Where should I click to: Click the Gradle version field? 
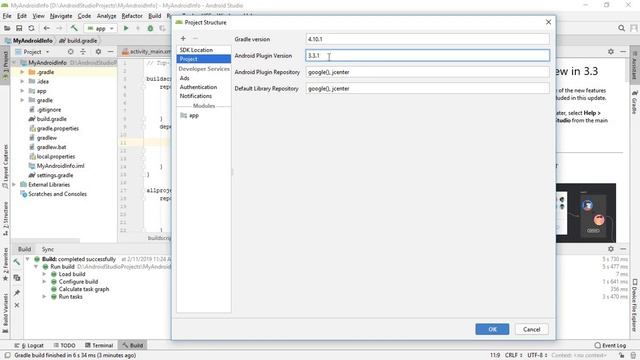(x=427, y=39)
